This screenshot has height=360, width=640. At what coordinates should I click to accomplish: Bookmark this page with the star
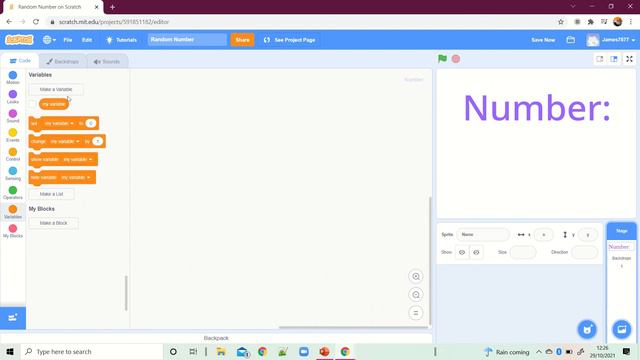[x=561, y=22]
